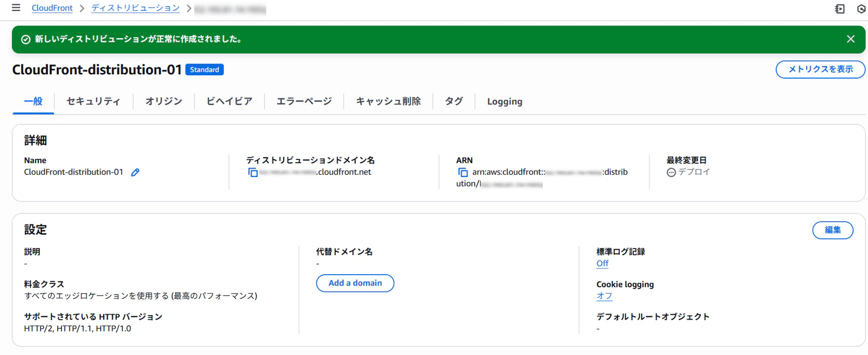Open the ビヘイビア tab
This screenshot has width=868, height=355.
click(229, 101)
